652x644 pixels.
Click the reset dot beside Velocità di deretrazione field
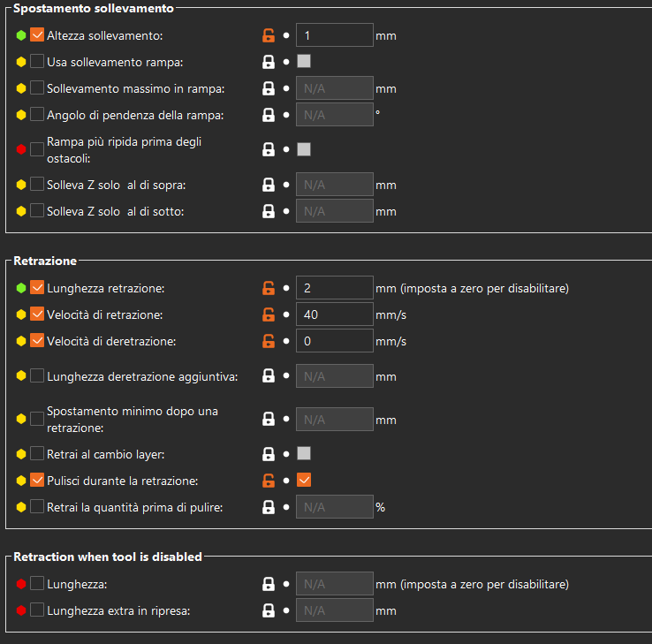coord(286,341)
